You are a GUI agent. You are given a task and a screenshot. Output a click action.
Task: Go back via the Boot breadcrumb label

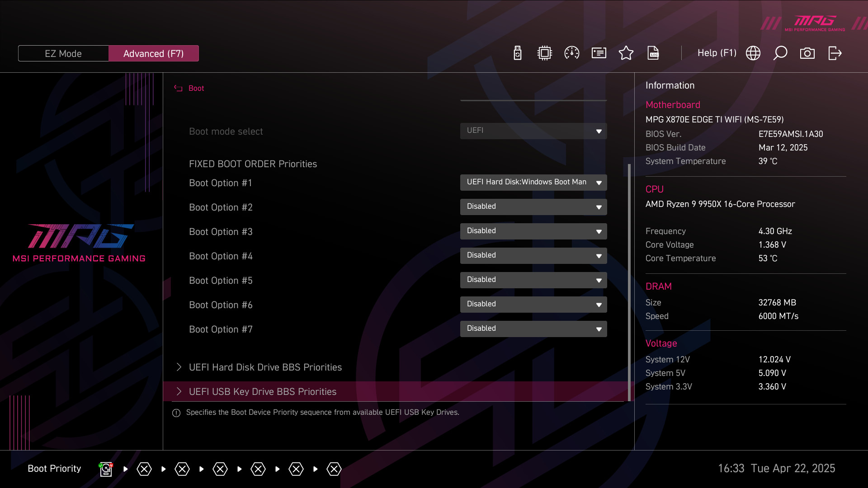click(196, 88)
